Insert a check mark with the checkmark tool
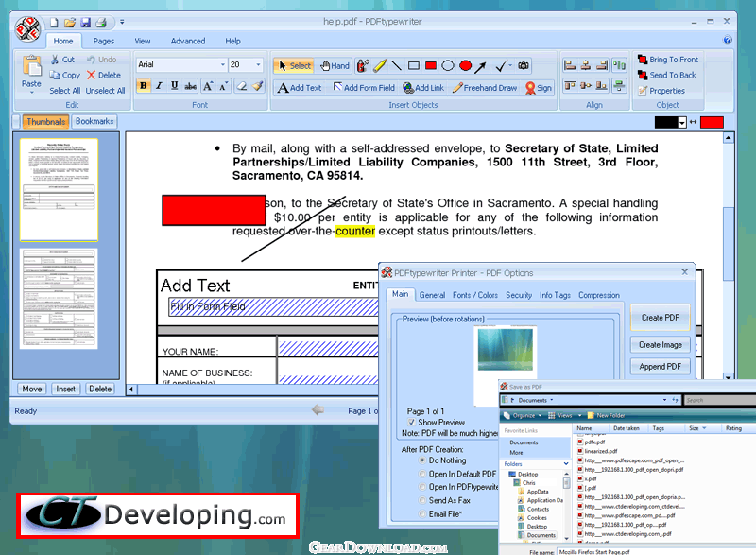Viewport: 756px width, 555px height. coord(501,65)
